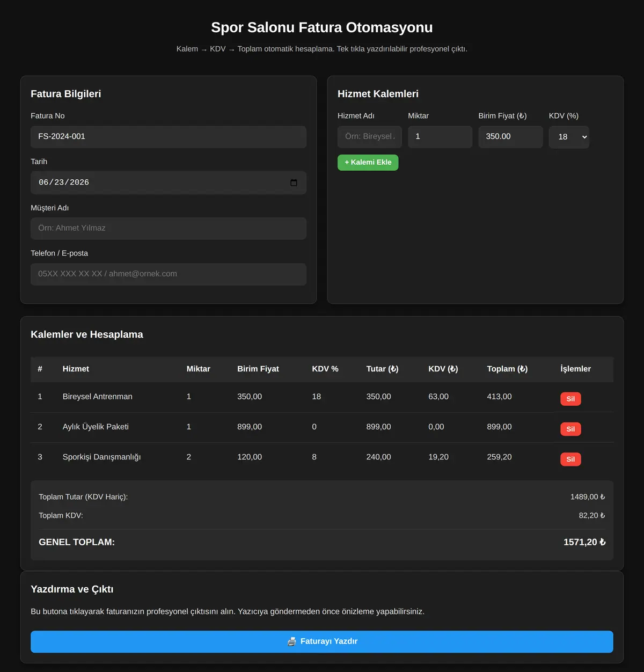Screen dimensions: 644x672
Task: Print invoice with Faturayı Yazdır button
Action: click(x=322, y=641)
